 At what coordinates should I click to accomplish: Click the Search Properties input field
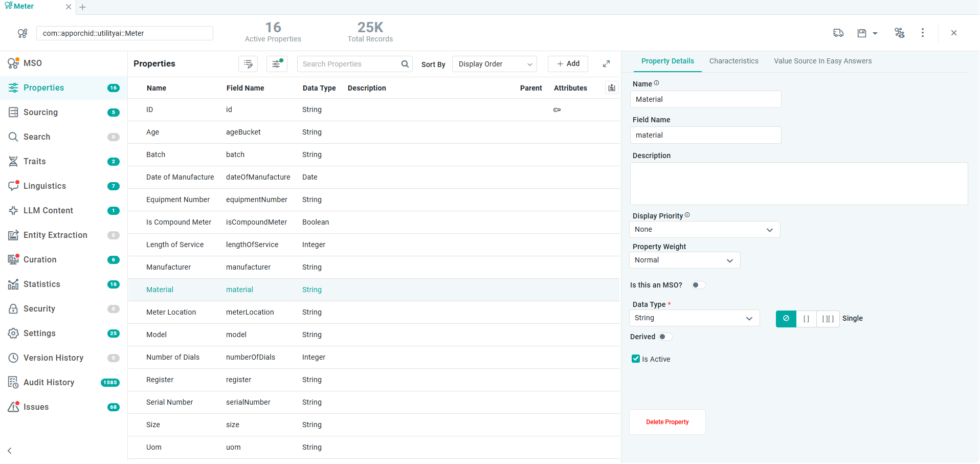pos(348,64)
